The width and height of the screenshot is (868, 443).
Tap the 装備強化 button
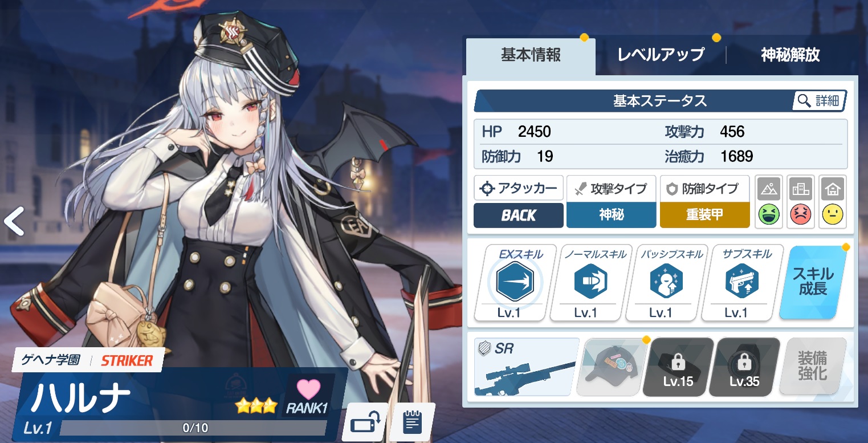click(813, 367)
